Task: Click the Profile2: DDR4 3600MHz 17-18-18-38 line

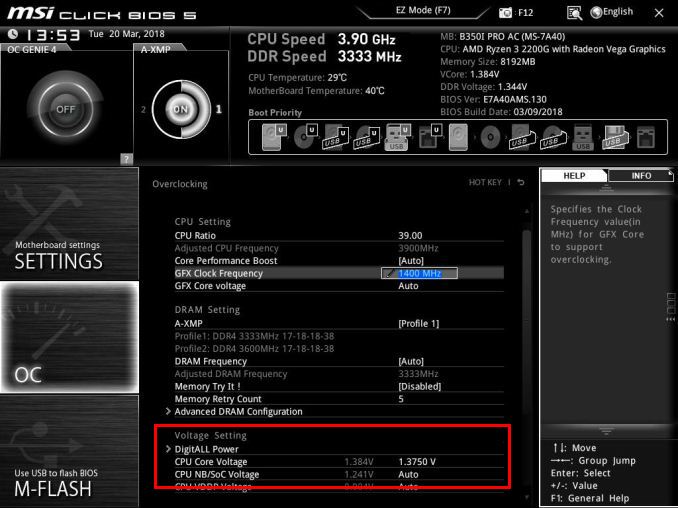Action: coord(254,348)
